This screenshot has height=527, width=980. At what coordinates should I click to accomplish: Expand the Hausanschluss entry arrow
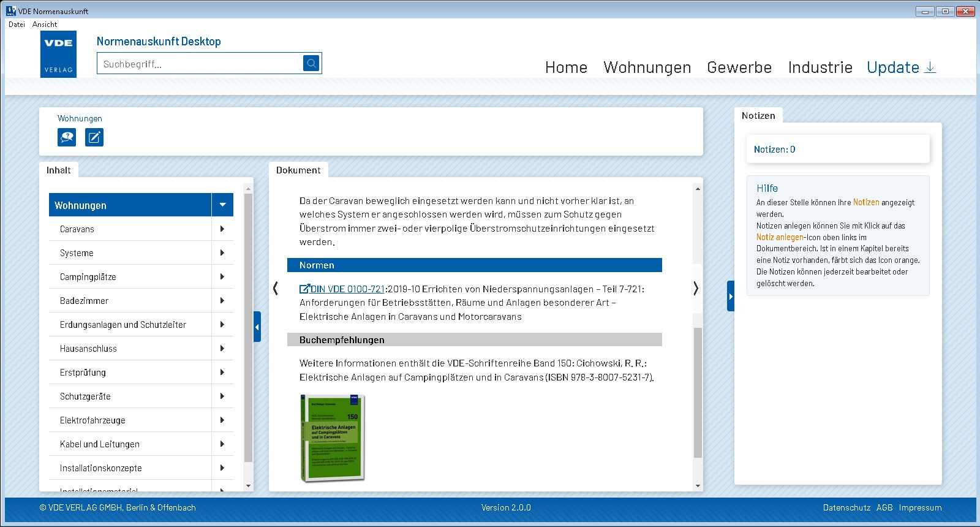point(222,348)
